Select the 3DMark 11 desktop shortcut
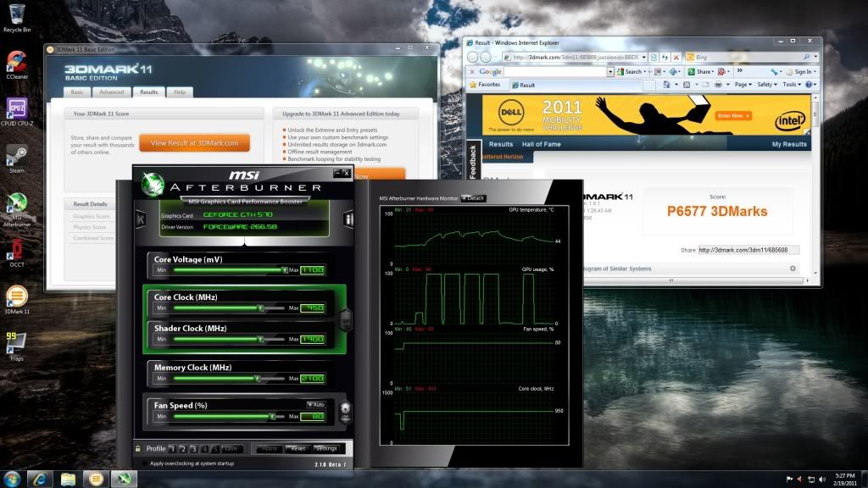868x488 pixels. click(17, 300)
